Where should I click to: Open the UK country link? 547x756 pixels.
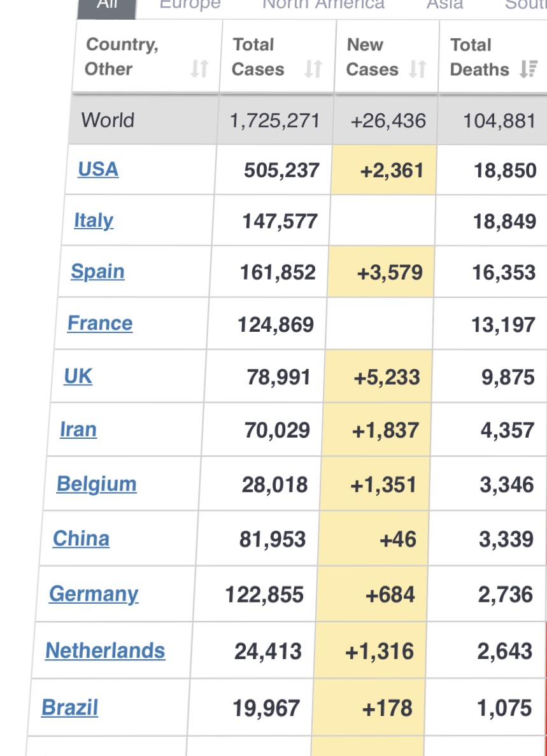pos(78,376)
